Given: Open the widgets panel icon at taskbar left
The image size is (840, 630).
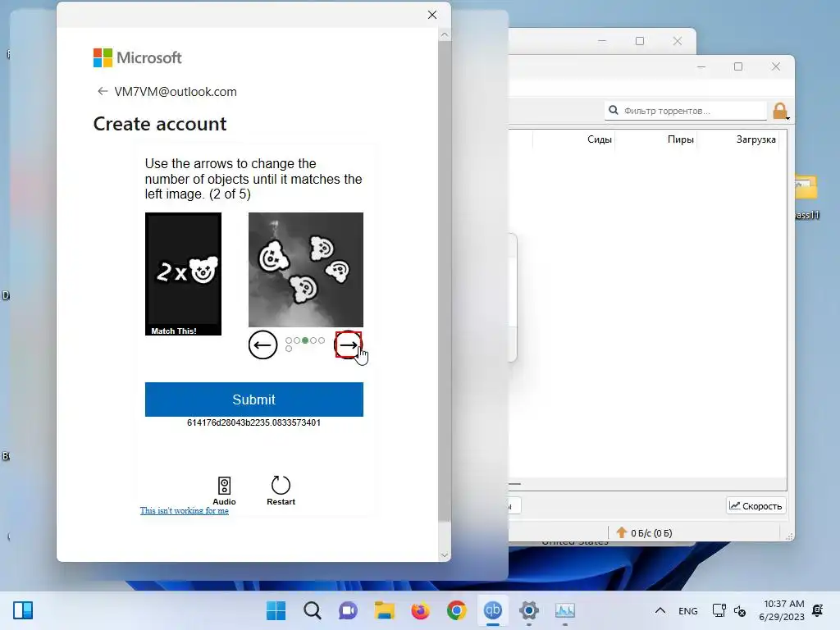Looking at the screenshot, I should (23, 610).
